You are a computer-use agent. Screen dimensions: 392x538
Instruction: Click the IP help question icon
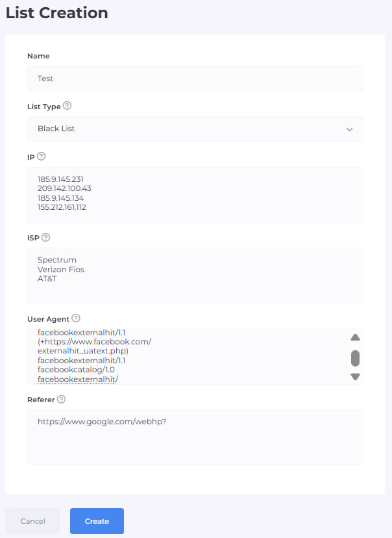click(x=42, y=156)
